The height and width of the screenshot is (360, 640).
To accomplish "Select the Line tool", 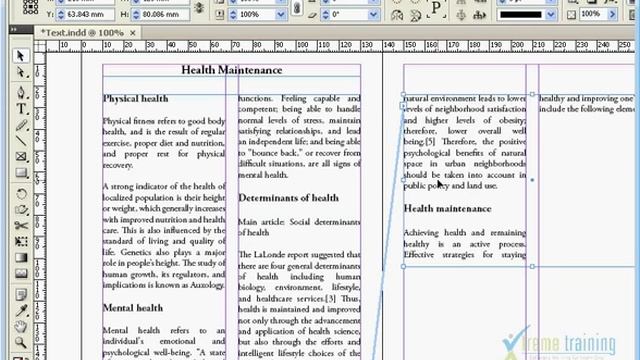I will [x=20, y=141].
